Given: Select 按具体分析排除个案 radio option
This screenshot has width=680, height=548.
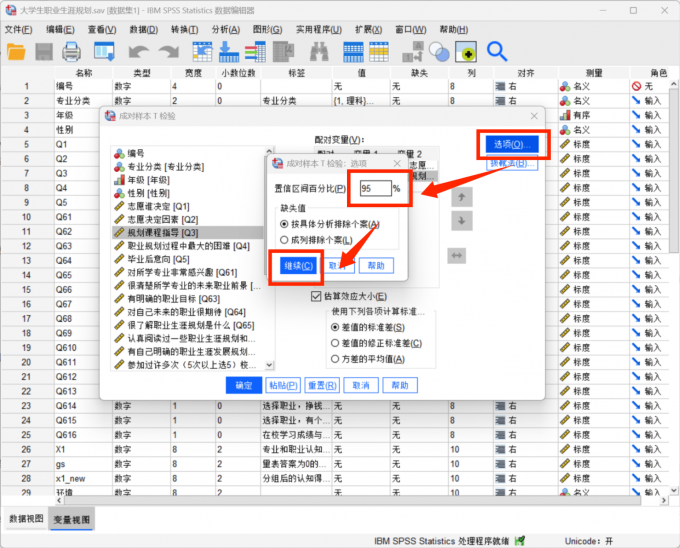Looking at the screenshot, I should click(284, 224).
